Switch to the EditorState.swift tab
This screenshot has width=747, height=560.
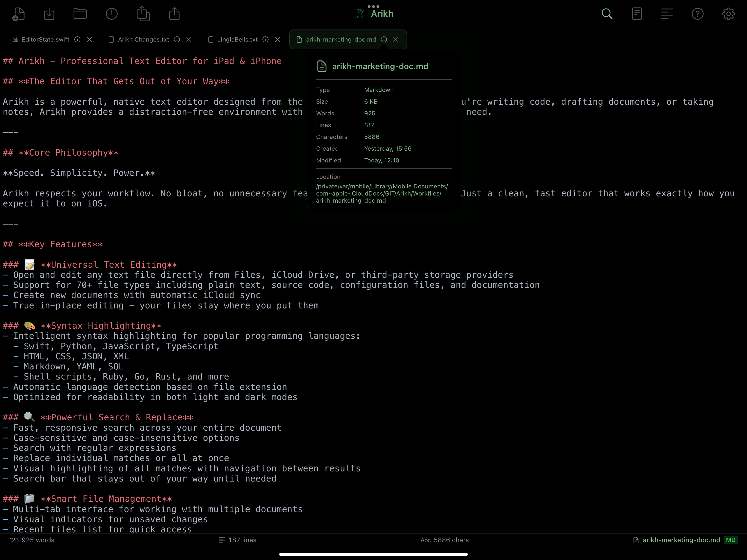coord(46,40)
